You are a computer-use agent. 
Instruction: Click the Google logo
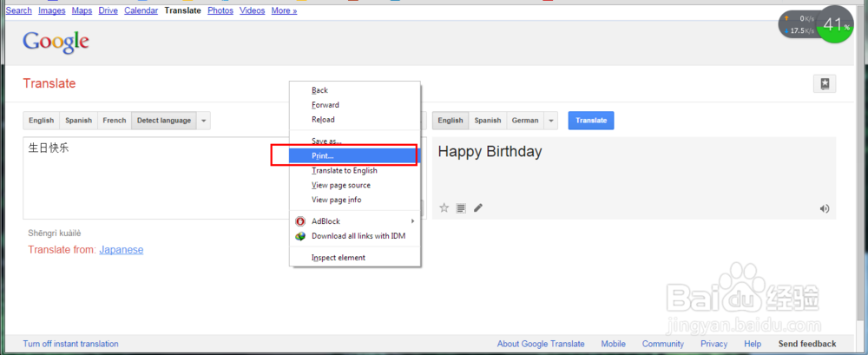coord(56,42)
